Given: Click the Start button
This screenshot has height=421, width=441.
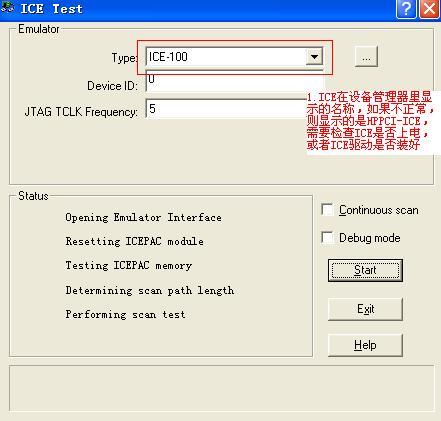Looking at the screenshot, I should (x=365, y=270).
